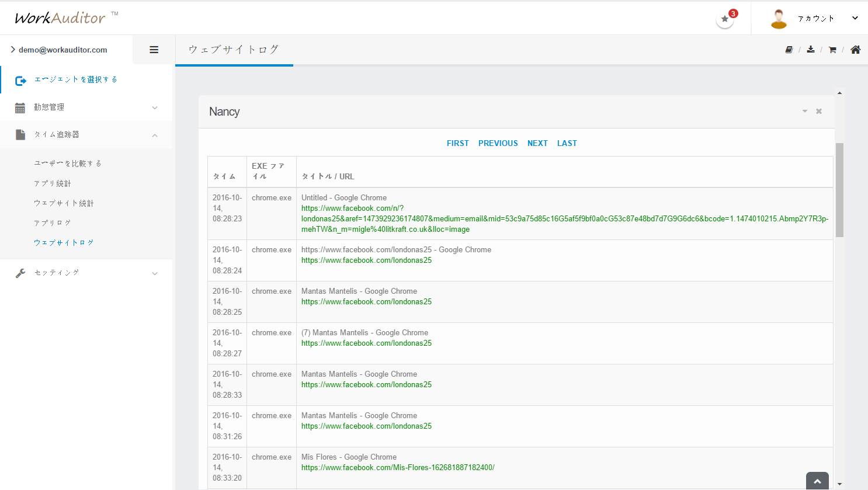The image size is (868, 490).
Task: Open facebook URL in 08:28:27 row
Action: coord(366,343)
